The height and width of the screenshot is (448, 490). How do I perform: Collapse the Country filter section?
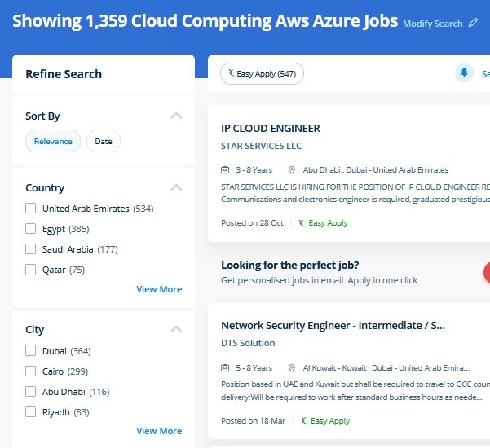pyautogui.click(x=176, y=187)
